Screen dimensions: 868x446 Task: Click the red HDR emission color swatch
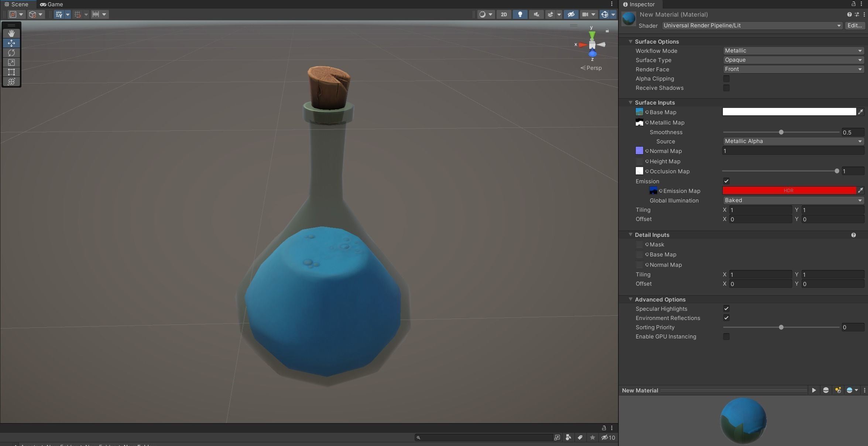click(x=789, y=191)
